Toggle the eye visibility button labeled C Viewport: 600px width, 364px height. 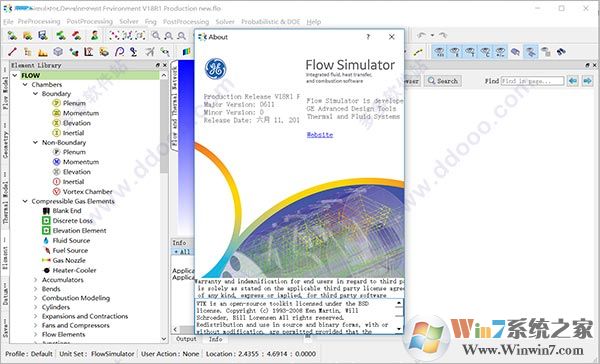click(485, 52)
